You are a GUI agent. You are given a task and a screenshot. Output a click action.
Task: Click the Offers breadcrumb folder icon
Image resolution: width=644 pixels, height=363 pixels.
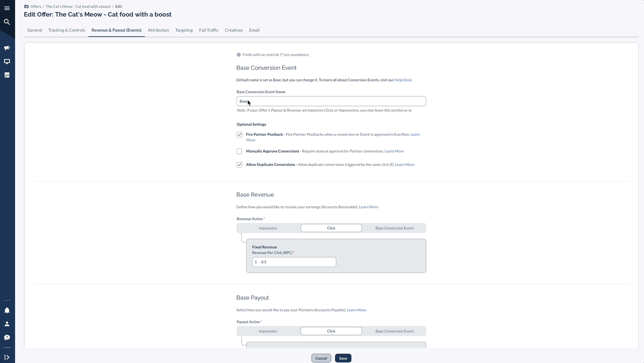tap(26, 6)
